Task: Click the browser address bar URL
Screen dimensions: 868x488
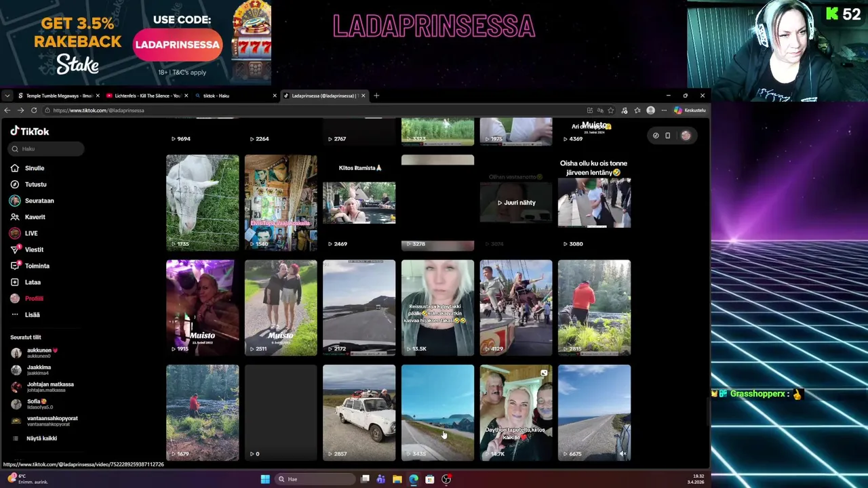Action: click(x=98, y=110)
